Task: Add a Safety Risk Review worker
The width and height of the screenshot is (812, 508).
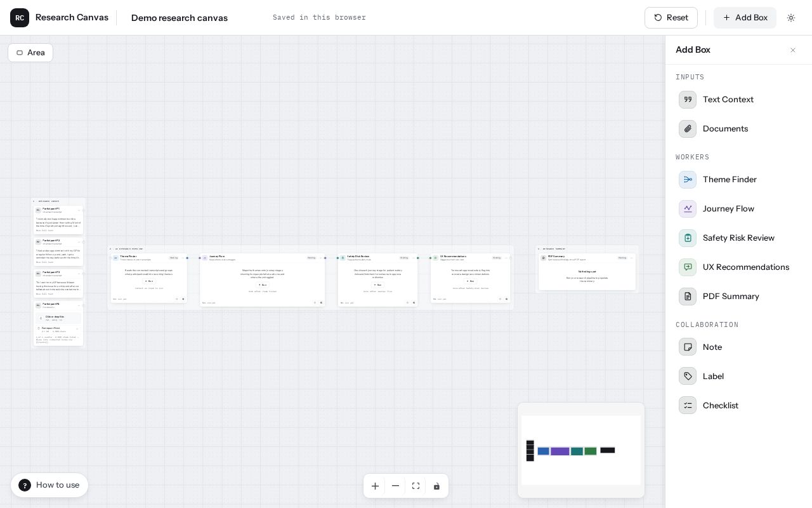Action: point(738,238)
